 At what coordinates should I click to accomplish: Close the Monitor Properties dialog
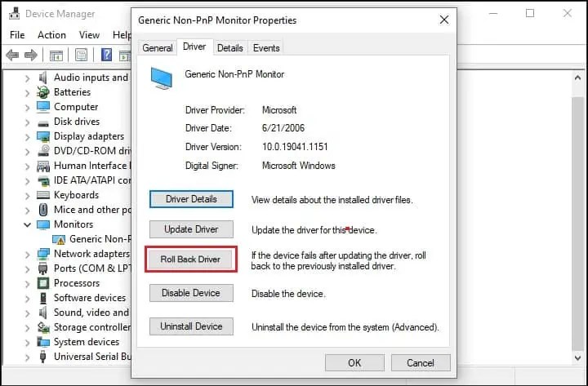pyautogui.click(x=444, y=20)
